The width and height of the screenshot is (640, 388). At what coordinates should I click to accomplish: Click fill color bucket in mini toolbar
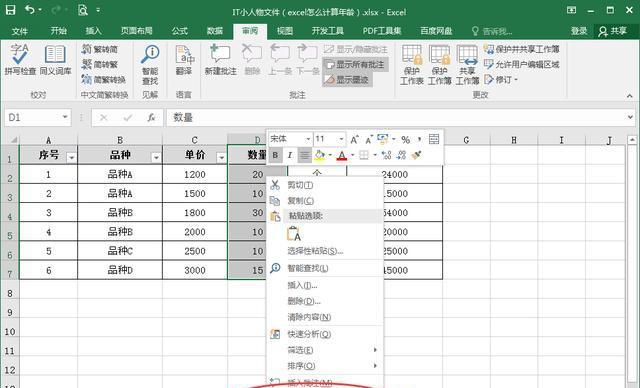click(x=320, y=155)
